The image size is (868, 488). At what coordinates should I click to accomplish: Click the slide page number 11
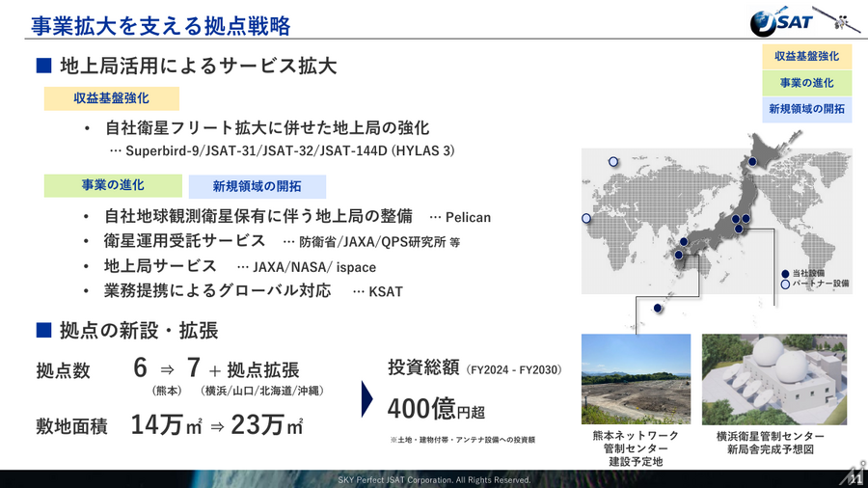855,479
